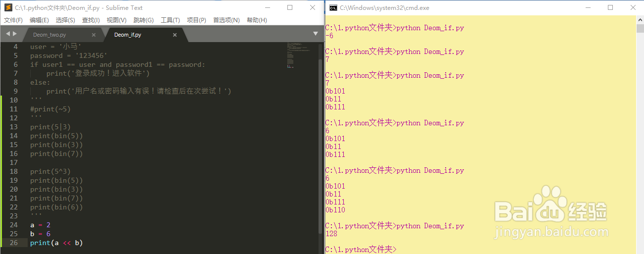Open the 选择(S) menu

[x=65, y=20]
